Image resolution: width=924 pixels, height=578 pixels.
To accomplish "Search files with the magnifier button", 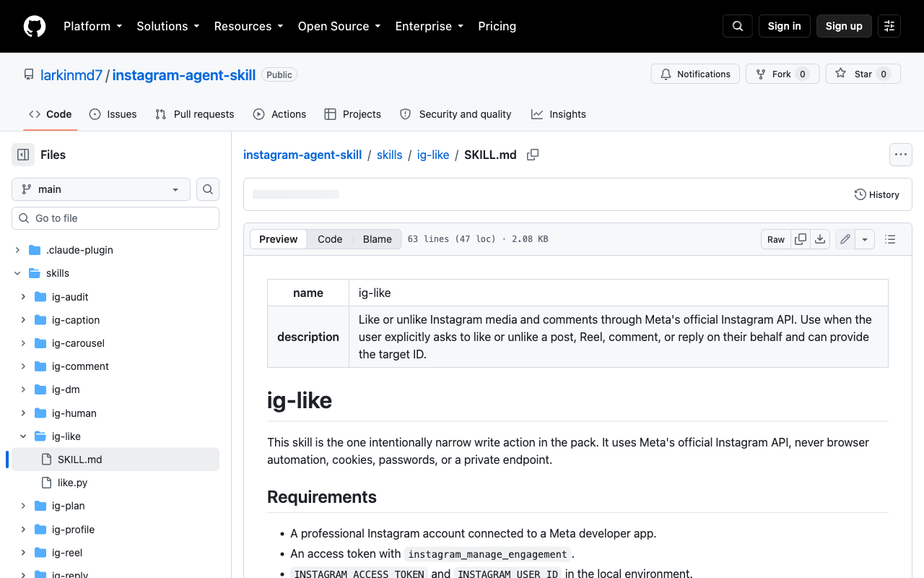I will tap(208, 189).
